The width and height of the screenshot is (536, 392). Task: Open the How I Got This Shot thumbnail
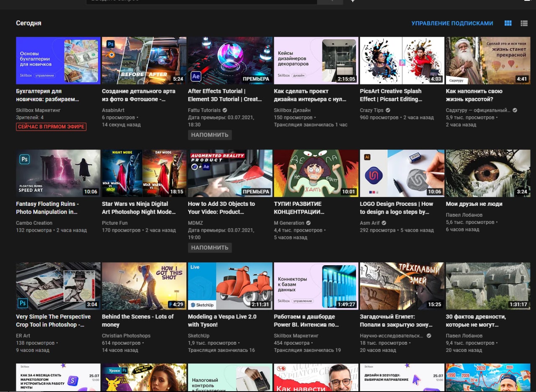[144, 286]
